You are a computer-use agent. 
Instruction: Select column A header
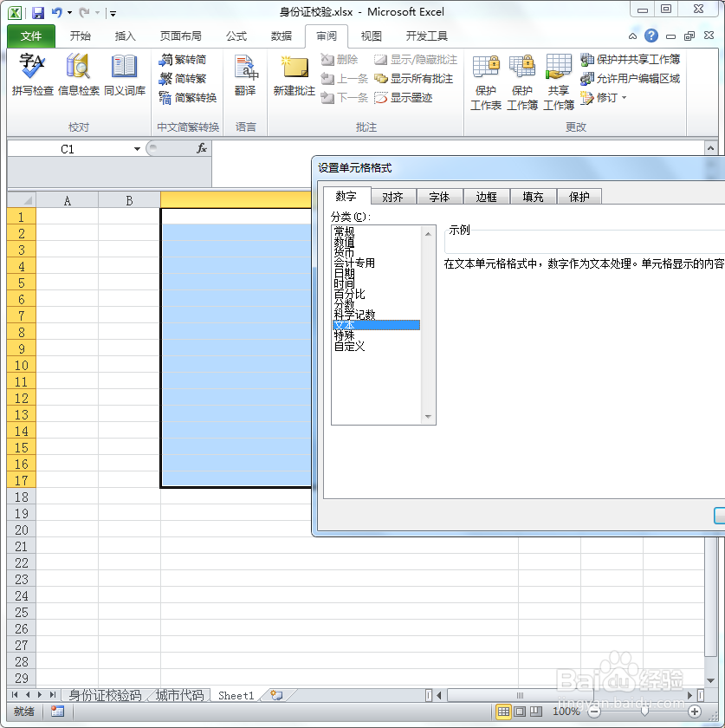tap(68, 200)
